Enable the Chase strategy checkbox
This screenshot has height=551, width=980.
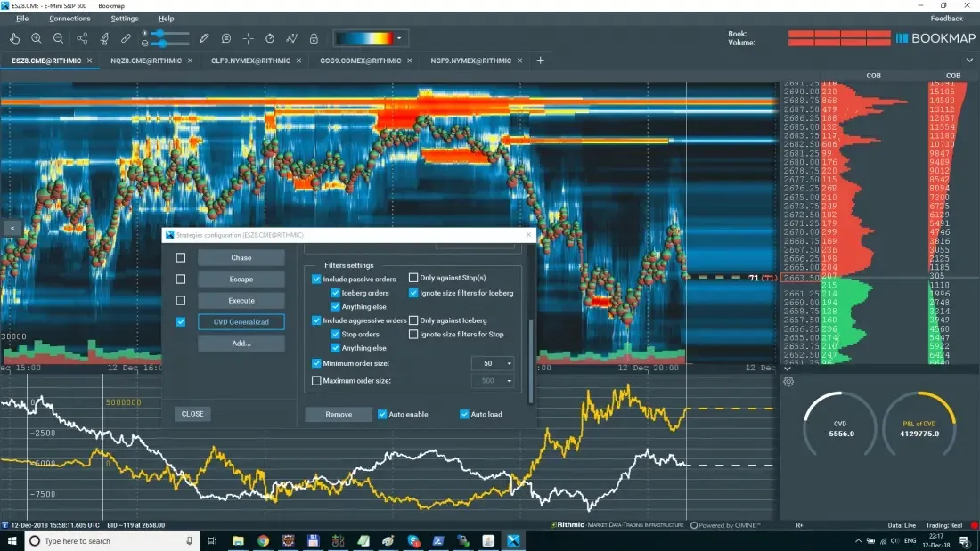(x=181, y=258)
